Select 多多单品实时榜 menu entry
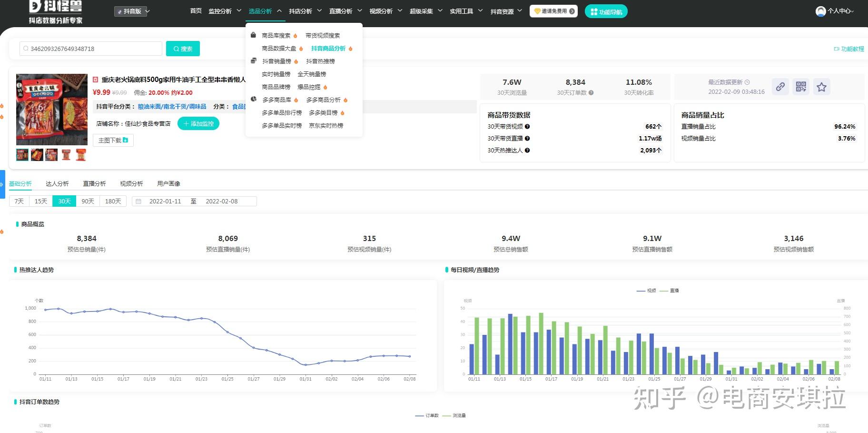Viewport: 868px width, 433px height. pos(282,126)
